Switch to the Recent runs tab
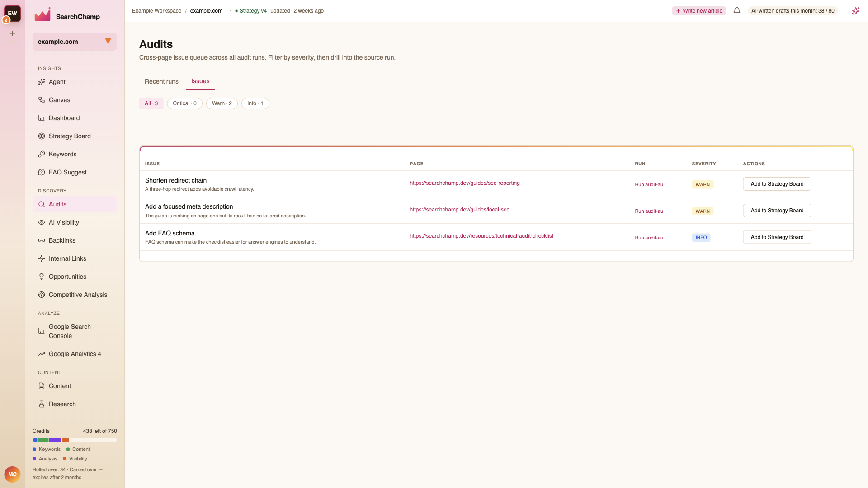Screen dimensions: 868x488 pos(161,81)
